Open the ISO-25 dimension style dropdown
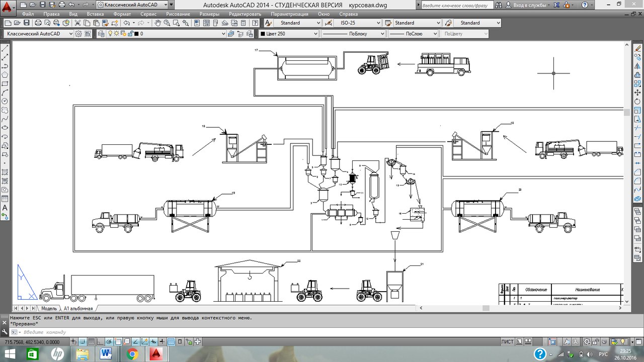The height and width of the screenshot is (362, 644). (378, 23)
